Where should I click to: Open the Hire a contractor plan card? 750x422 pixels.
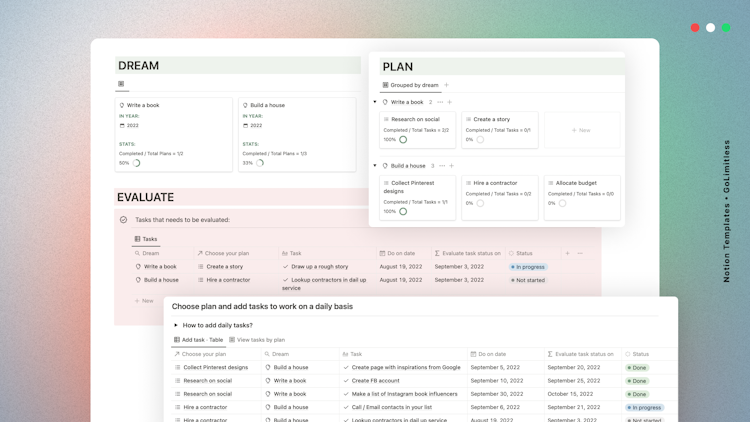click(500, 198)
